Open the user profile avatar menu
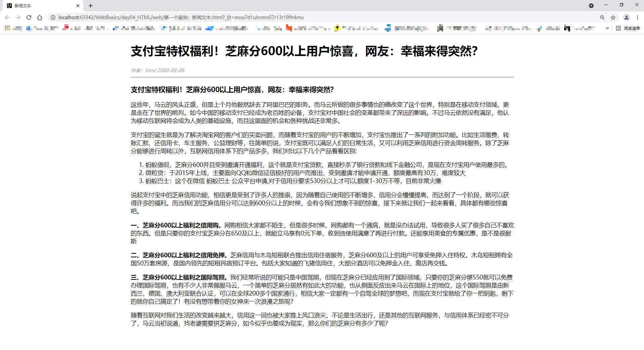644x350 pixels. click(x=627, y=17)
